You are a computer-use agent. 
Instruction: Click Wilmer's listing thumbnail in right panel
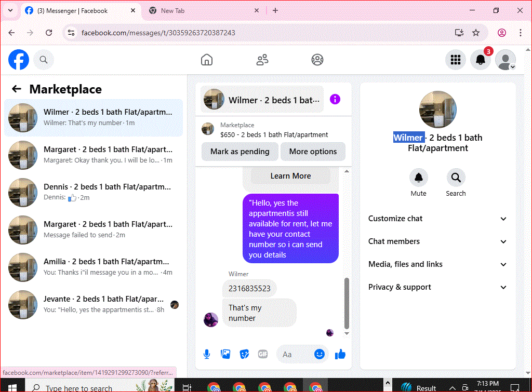[x=437, y=110]
